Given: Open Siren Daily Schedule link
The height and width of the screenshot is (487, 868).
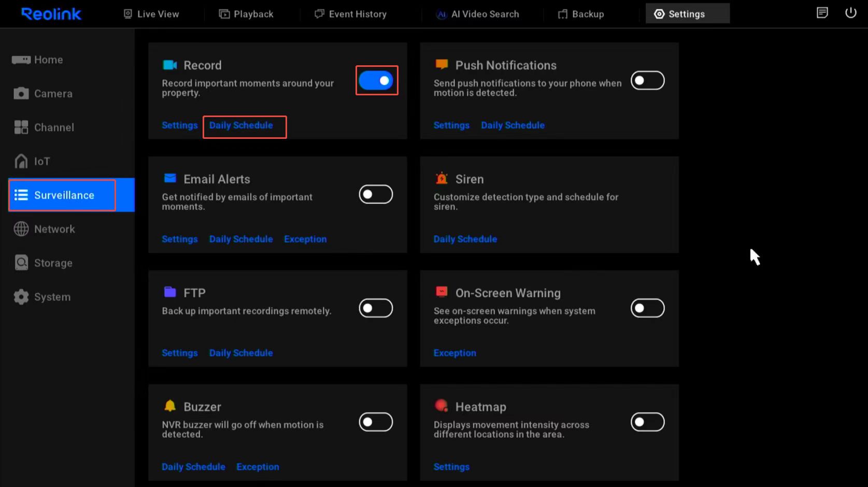Looking at the screenshot, I should [465, 239].
